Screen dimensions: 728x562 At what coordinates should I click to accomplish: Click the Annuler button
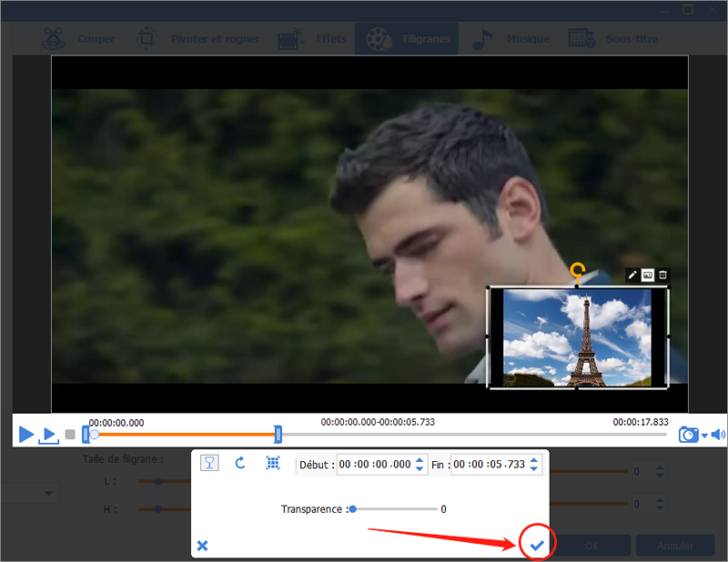tap(675, 546)
